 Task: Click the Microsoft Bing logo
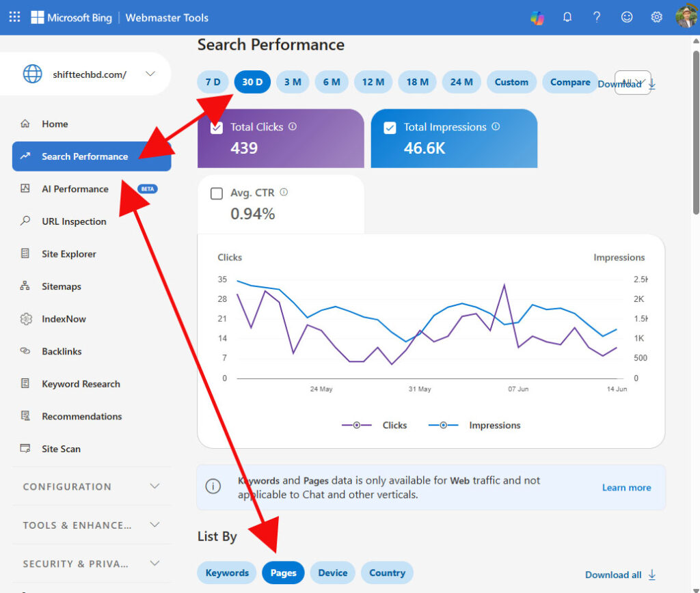coord(71,17)
